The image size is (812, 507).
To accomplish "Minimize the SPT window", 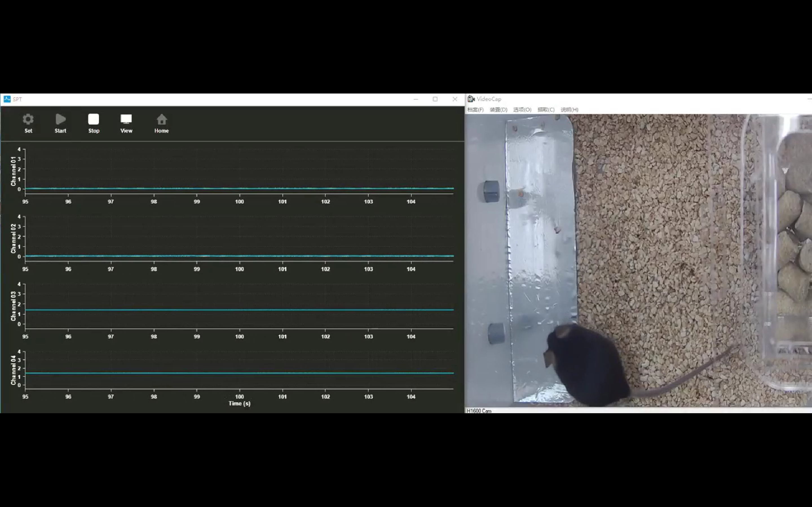I will (416, 99).
